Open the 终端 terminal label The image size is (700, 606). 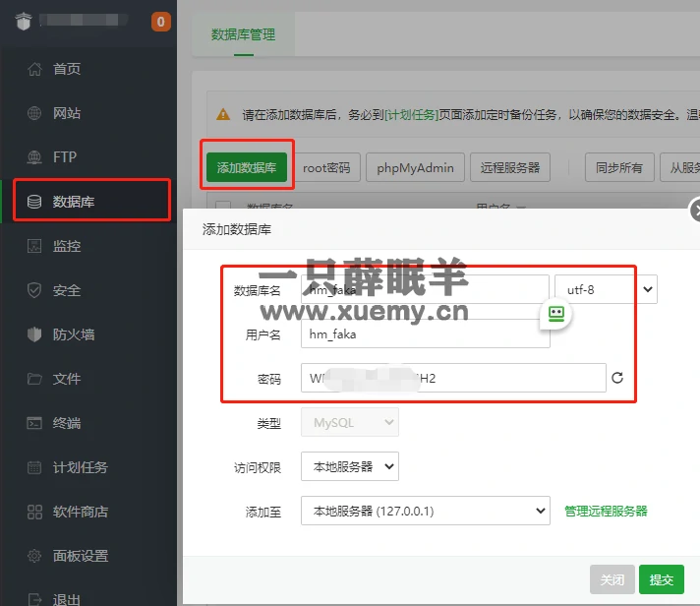pyautogui.click(x=67, y=422)
